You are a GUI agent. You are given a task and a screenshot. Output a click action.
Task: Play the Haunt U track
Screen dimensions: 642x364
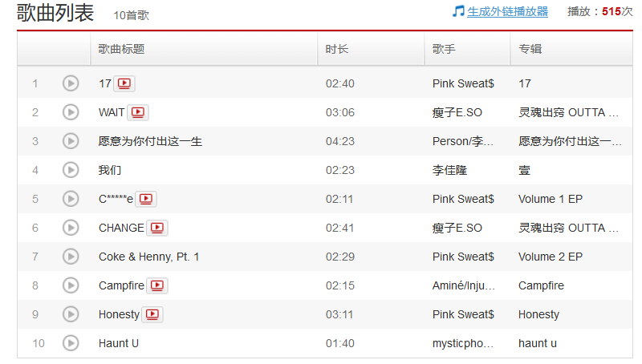71,343
